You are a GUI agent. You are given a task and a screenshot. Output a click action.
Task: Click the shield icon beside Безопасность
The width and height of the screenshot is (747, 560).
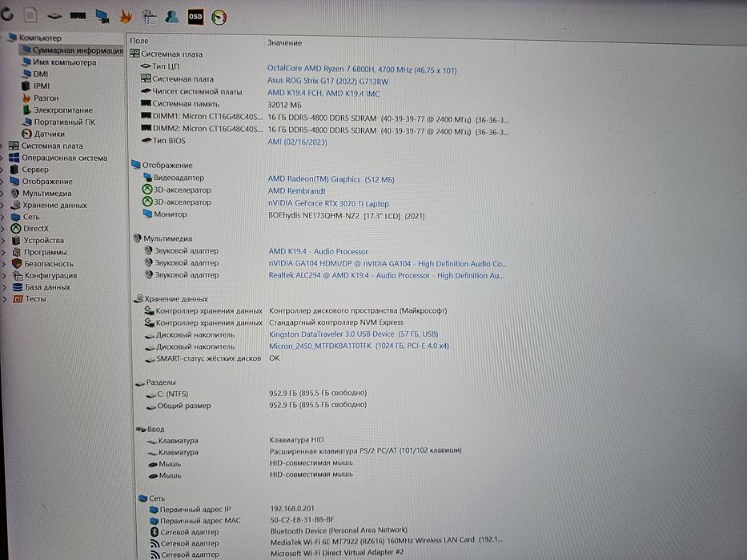click(x=17, y=263)
